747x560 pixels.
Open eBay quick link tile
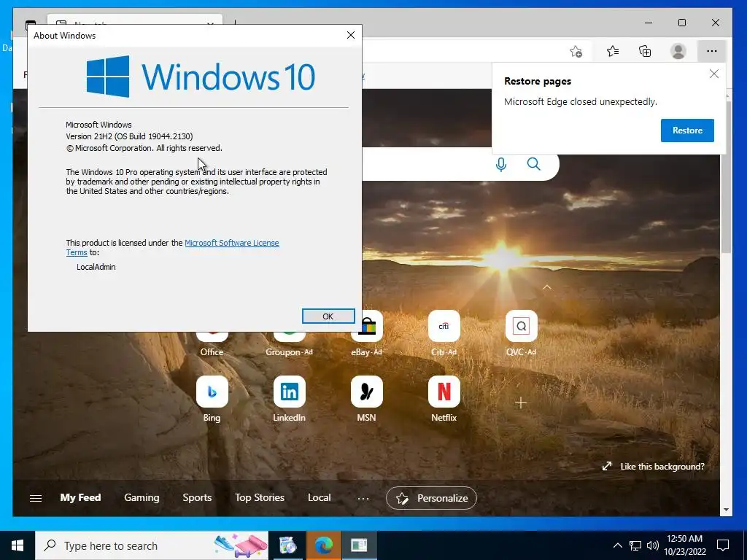(x=366, y=333)
